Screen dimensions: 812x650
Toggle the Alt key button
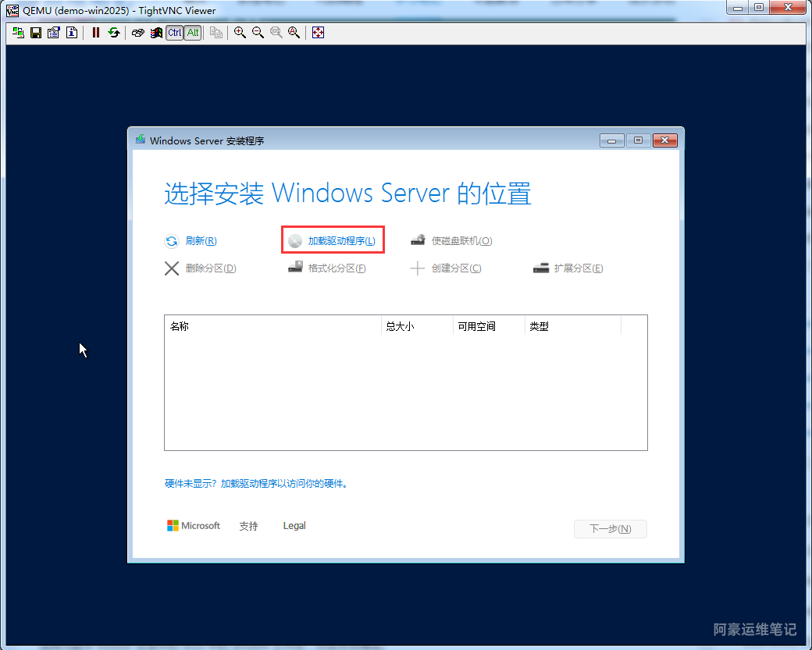tap(192, 33)
